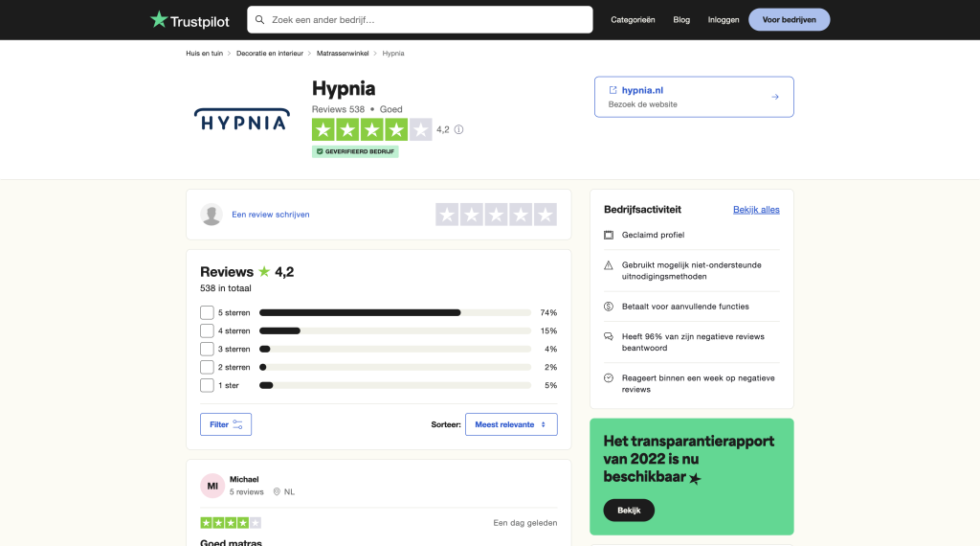The image size is (980, 546).
Task: Click the 3 sterren 4% rating bar
Action: (x=395, y=349)
